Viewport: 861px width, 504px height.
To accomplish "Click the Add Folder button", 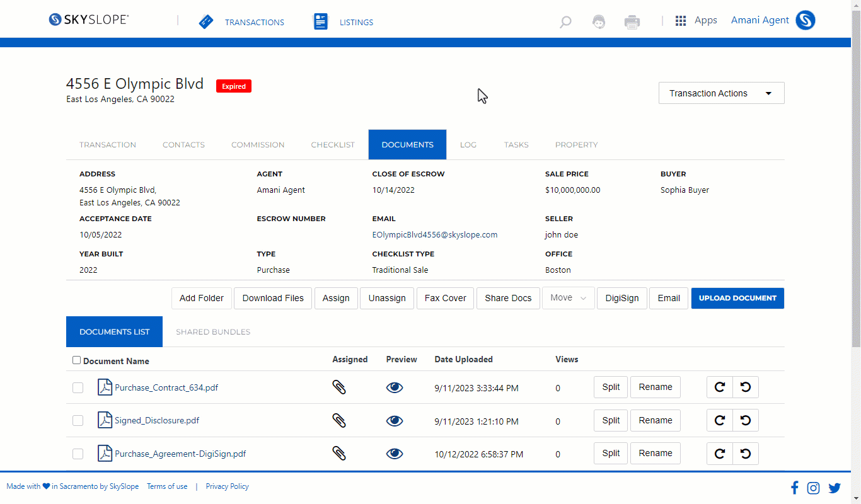I will (202, 298).
